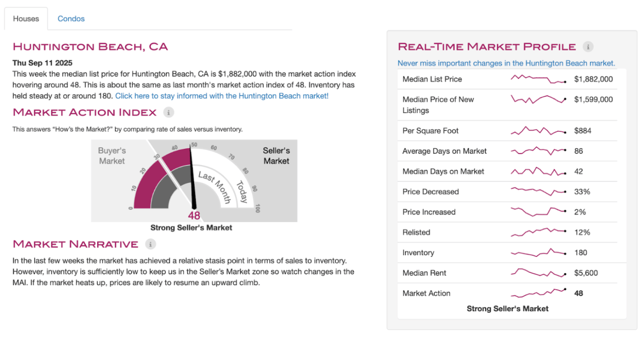Select the Price Increased sparkline chart
644x341 pixels.
[538, 212]
